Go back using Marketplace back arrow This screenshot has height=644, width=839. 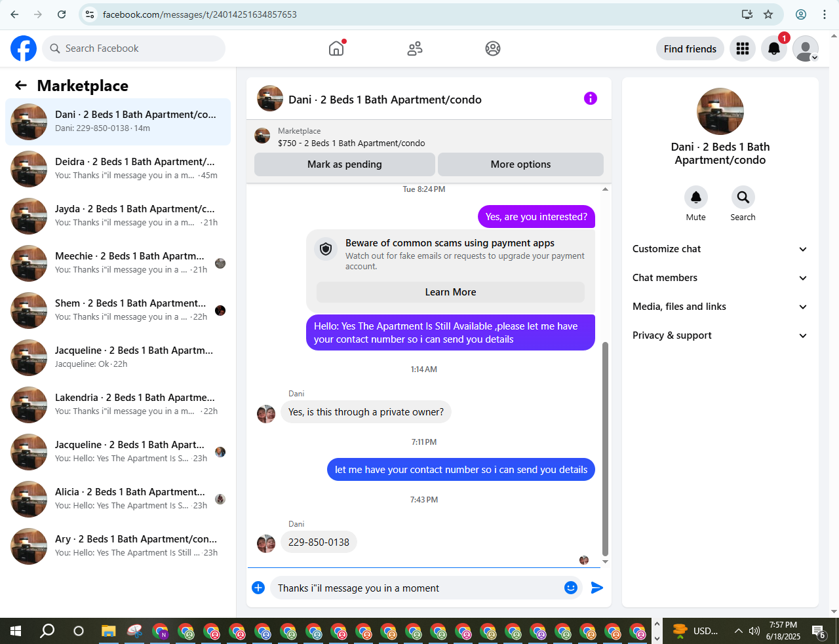tap(21, 85)
